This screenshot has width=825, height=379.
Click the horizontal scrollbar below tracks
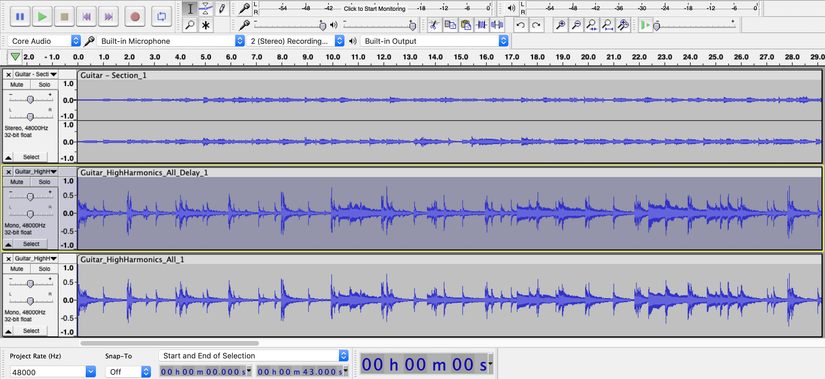click(169, 343)
